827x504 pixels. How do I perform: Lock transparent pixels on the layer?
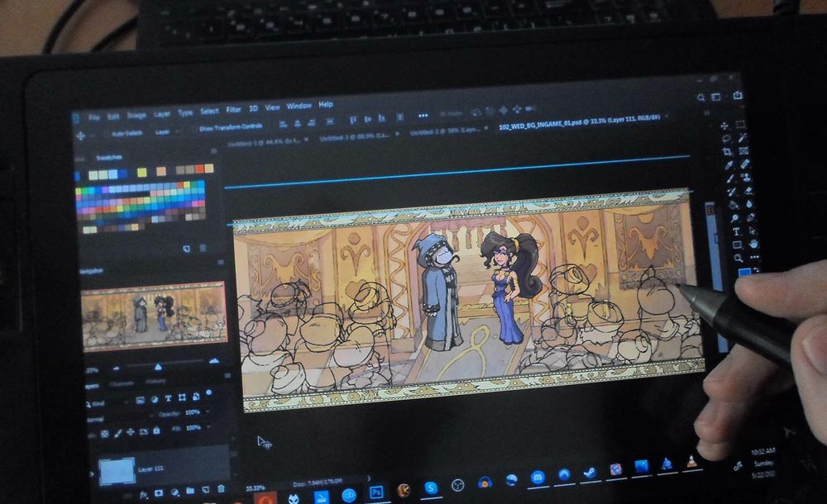tap(105, 434)
